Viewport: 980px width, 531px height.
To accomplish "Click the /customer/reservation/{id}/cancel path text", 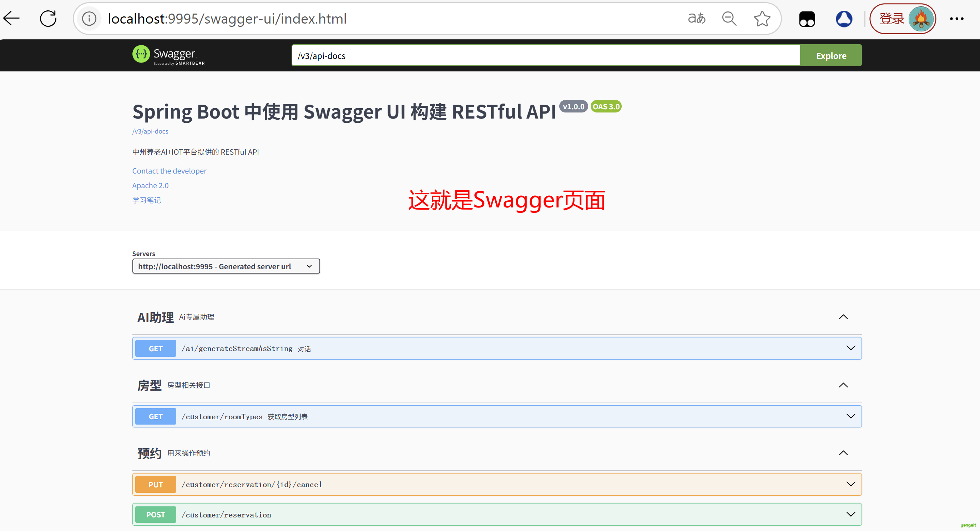I will (x=252, y=485).
